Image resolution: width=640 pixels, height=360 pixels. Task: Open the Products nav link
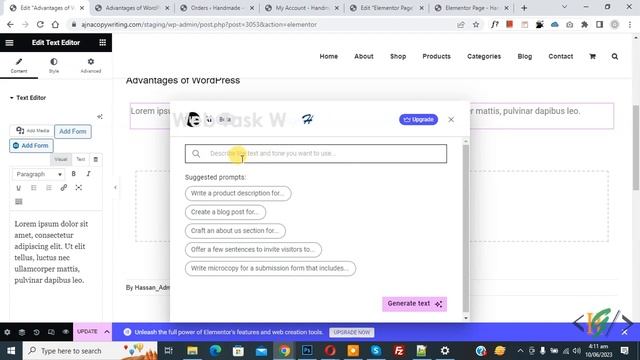[436, 56]
